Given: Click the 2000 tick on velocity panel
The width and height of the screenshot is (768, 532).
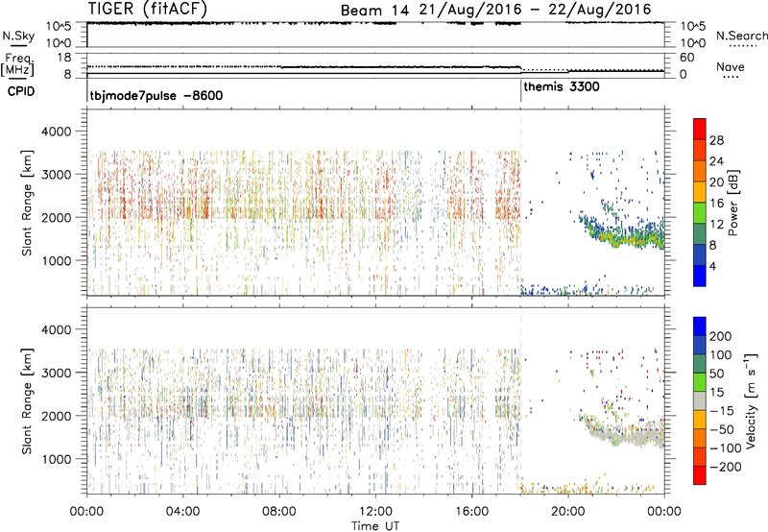Looking at the screenshot, I should point(57,416).
